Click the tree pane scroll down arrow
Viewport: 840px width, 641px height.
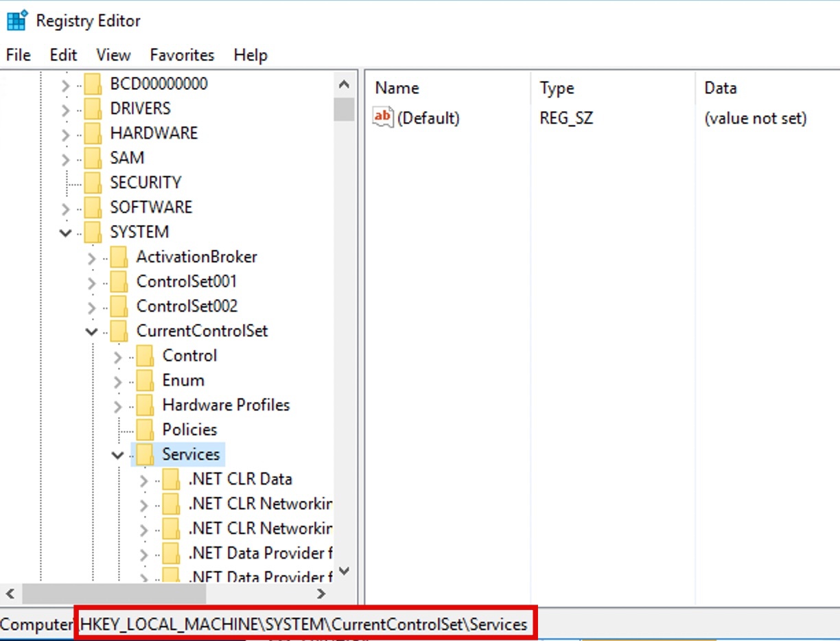345,571
